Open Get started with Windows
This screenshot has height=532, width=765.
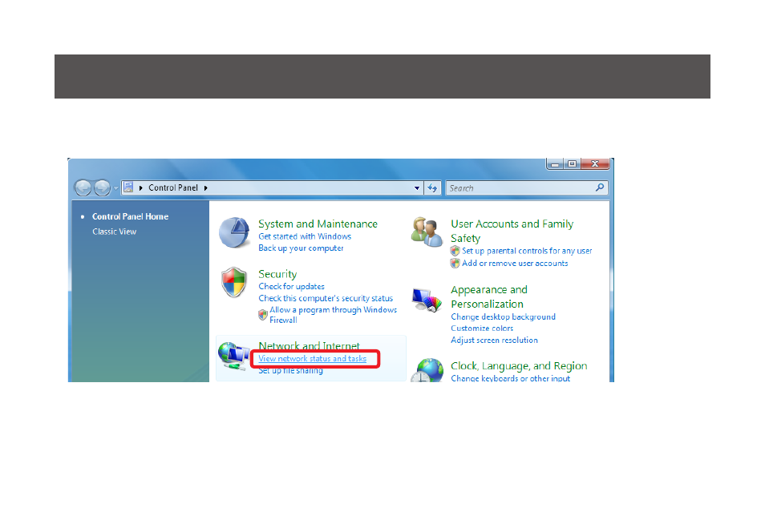point(305,236)
